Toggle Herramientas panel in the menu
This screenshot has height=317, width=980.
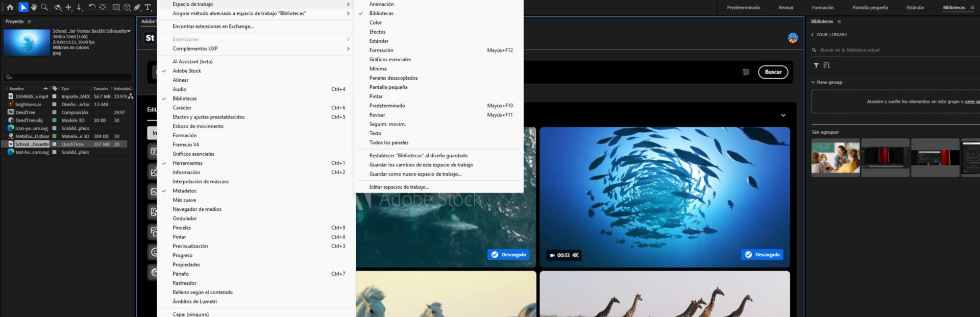[x=256, y=163]
